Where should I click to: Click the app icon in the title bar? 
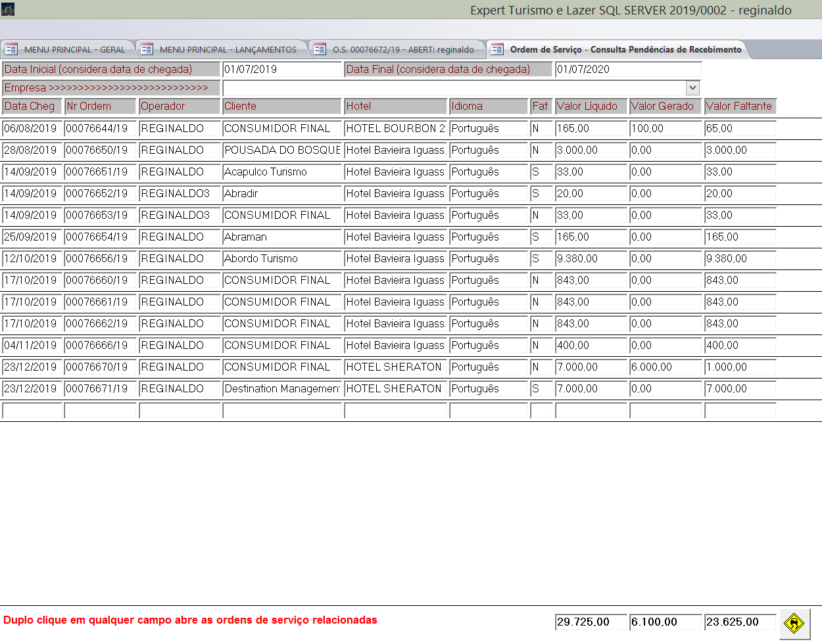coord(8,9)
